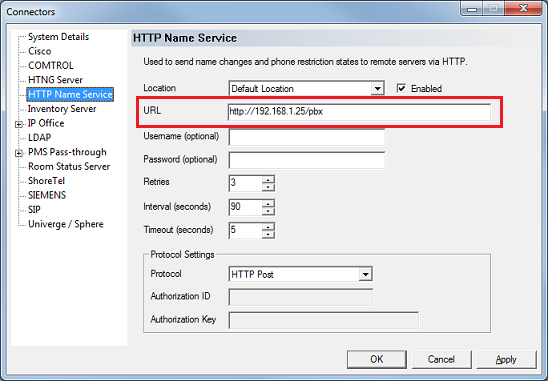
Task: Decrease the Interval seconds value
Action: [268, 211]
